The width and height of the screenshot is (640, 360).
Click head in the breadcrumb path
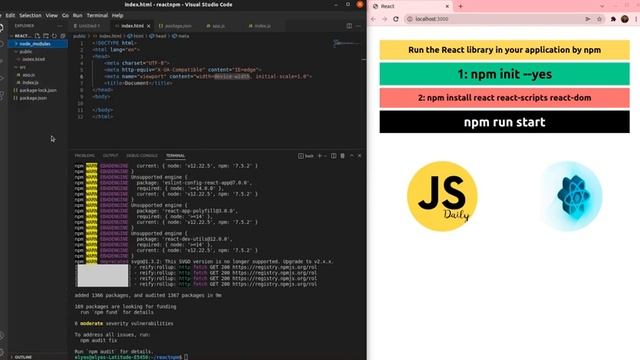tap(158, 36)
